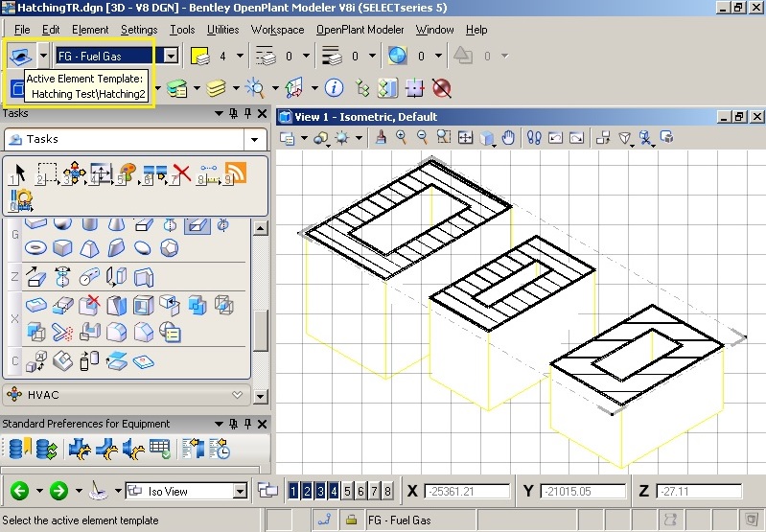Open the Measure tool numbered 8
The image size is (766, 532).
coord(209,173)
